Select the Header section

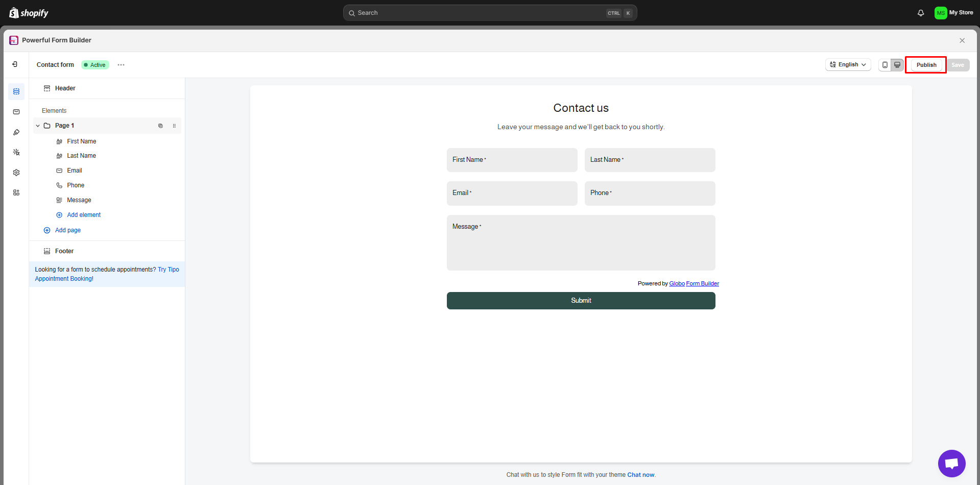(65, 88)
